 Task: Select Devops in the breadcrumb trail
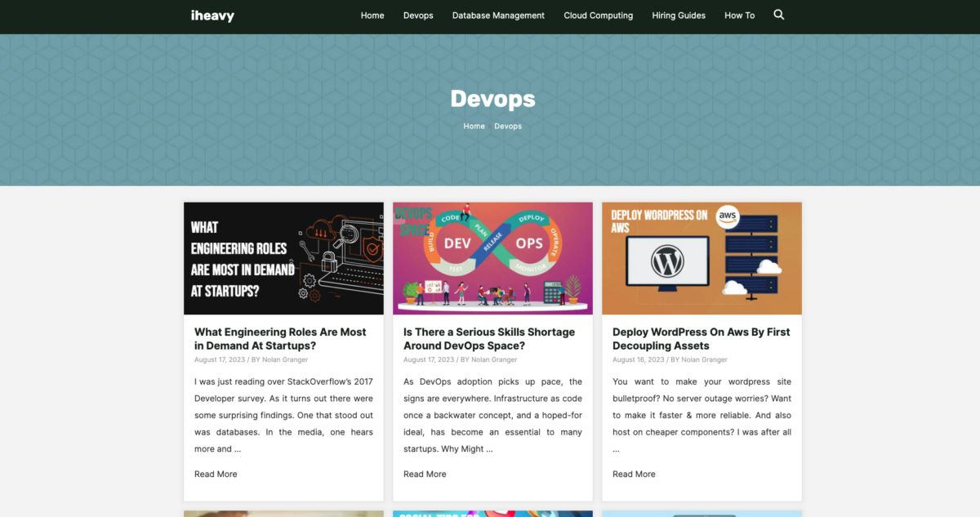pos(508,126)
